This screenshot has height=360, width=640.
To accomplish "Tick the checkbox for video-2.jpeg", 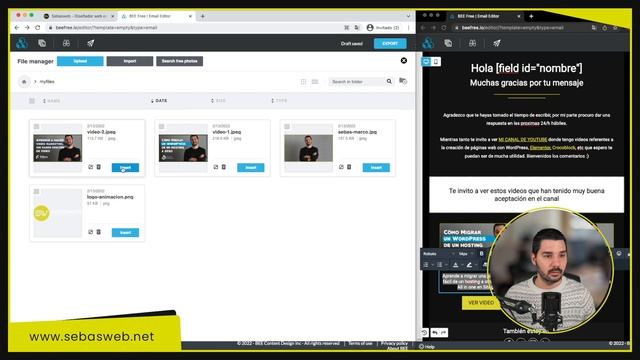I will (36, 127).
